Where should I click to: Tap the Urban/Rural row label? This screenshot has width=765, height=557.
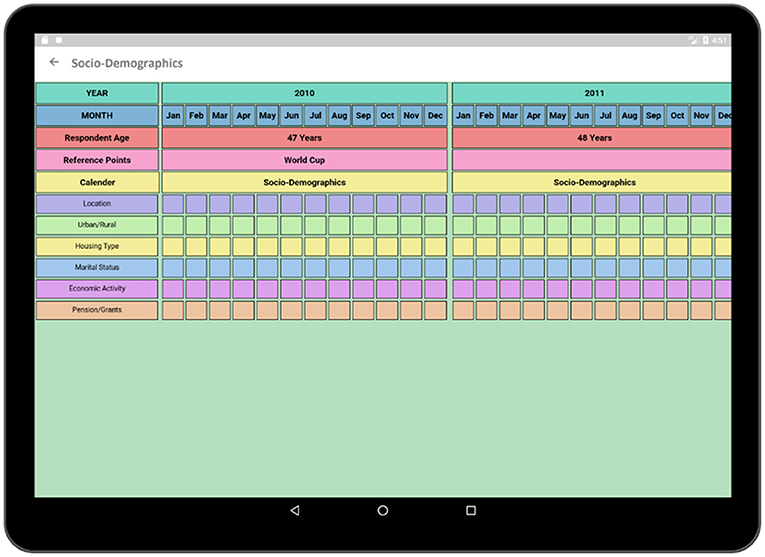[97, 225]
